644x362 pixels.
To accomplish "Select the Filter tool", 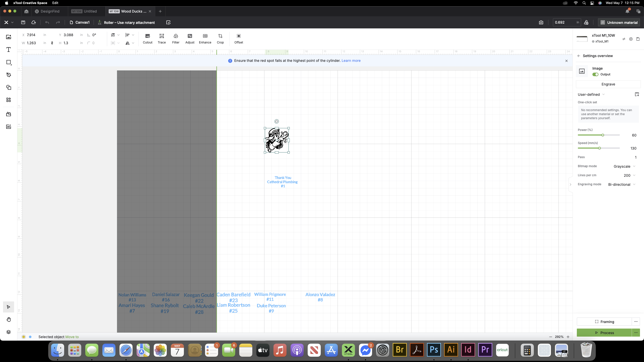I will point(176,39).
